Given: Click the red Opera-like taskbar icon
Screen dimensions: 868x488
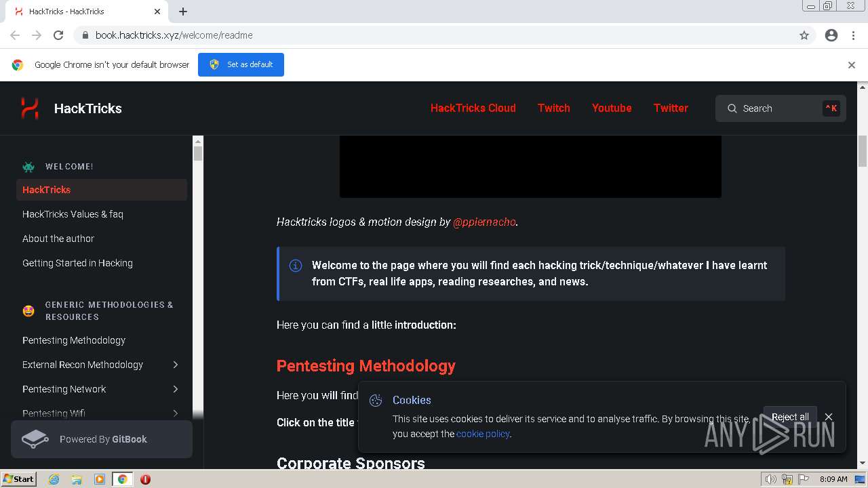Looking at the screenshot, I should (145, 479).
